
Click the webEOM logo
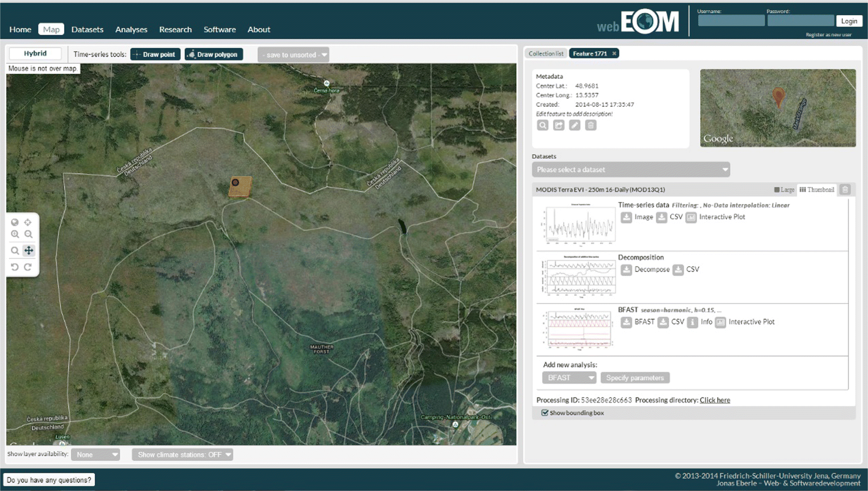coord(638,21)
